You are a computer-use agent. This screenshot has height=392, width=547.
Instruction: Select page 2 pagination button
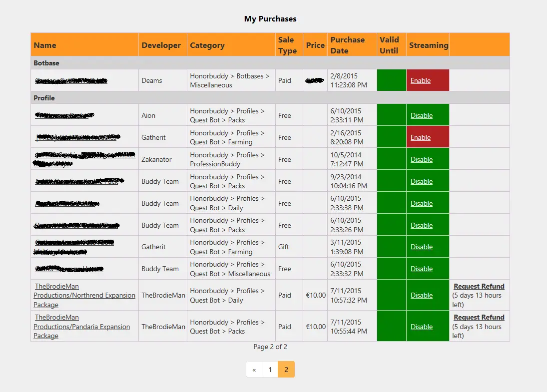click(x=286, y=370)
